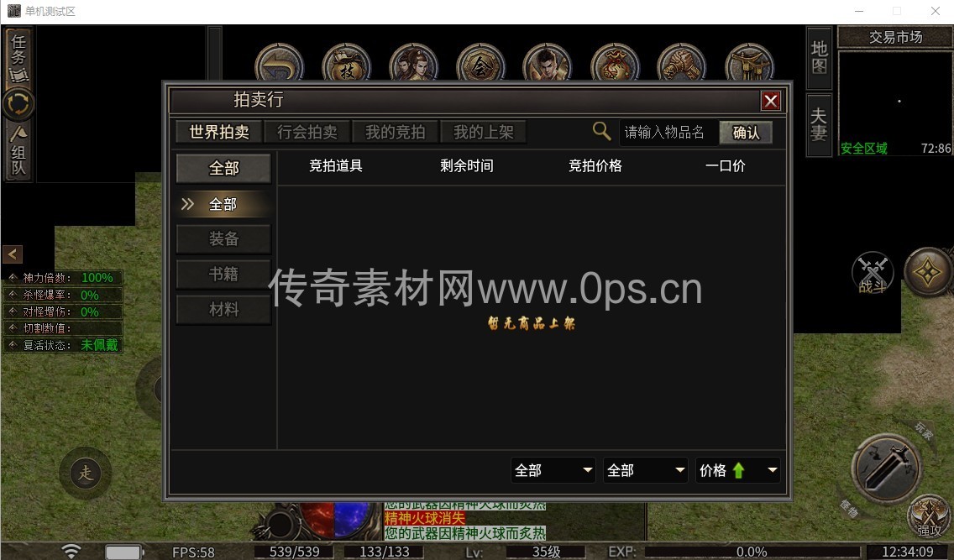The width and height of the screenshot is (954, 560).
Task: Click the 神力倍数 stat row
Action: click(64, 278)
